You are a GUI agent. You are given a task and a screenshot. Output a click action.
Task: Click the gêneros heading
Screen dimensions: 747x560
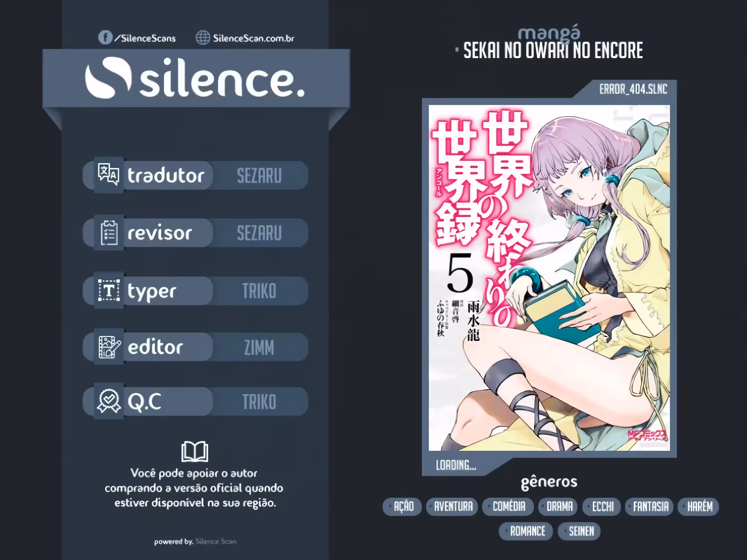click(549, 483)
